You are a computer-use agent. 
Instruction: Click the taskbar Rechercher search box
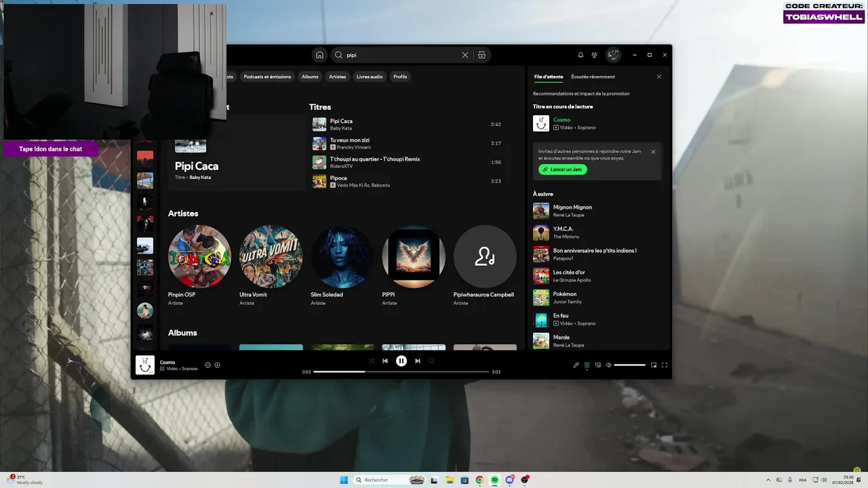(x=391, y=480)
